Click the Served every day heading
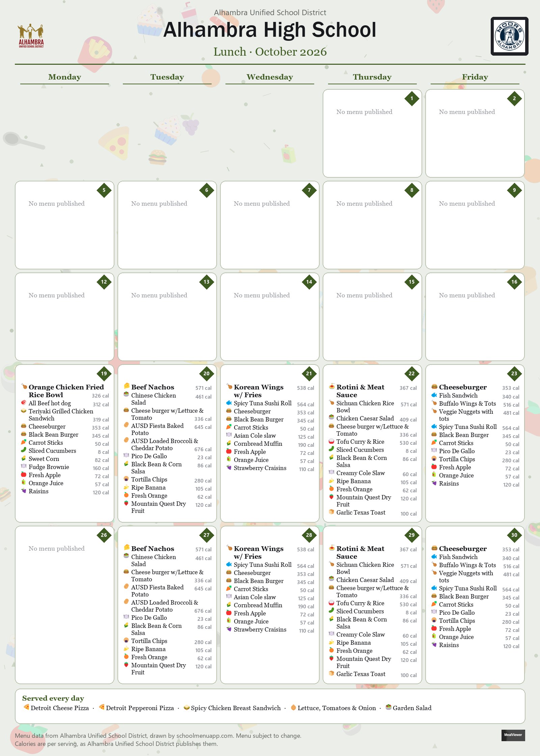The width and height of the screenshot is (540, 756). (53, 698)
